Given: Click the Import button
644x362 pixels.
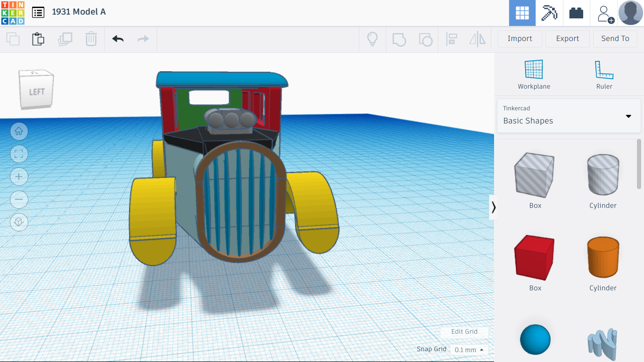Looking at the screenshot, I should coord(520,39).
